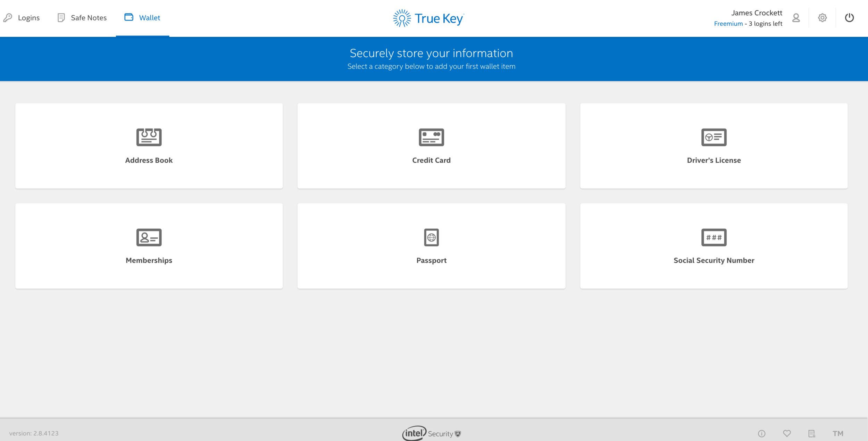Click the Memberships card icon
The image size is (868, 441).
click(x=149, y=237)
